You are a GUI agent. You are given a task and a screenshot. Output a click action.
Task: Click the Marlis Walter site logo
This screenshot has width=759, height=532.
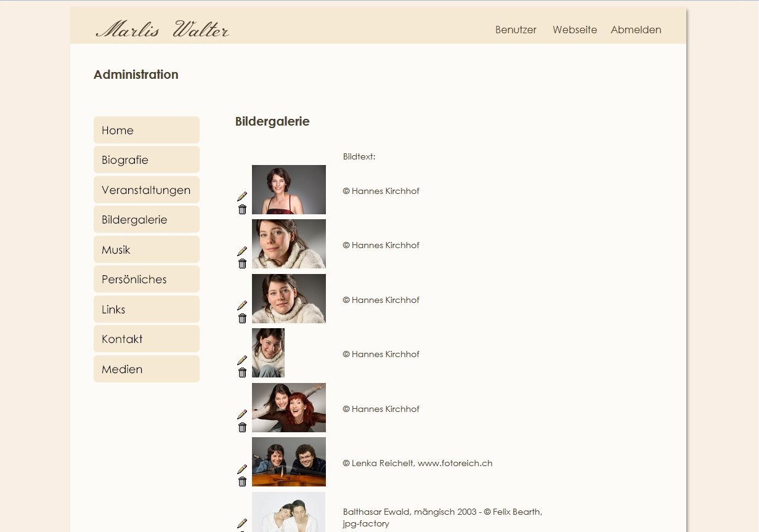pos(163,30)
